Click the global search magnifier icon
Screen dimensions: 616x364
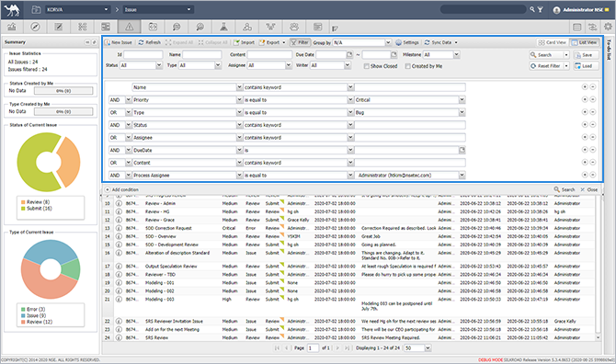pyautogui.click(x=532, y=9)
